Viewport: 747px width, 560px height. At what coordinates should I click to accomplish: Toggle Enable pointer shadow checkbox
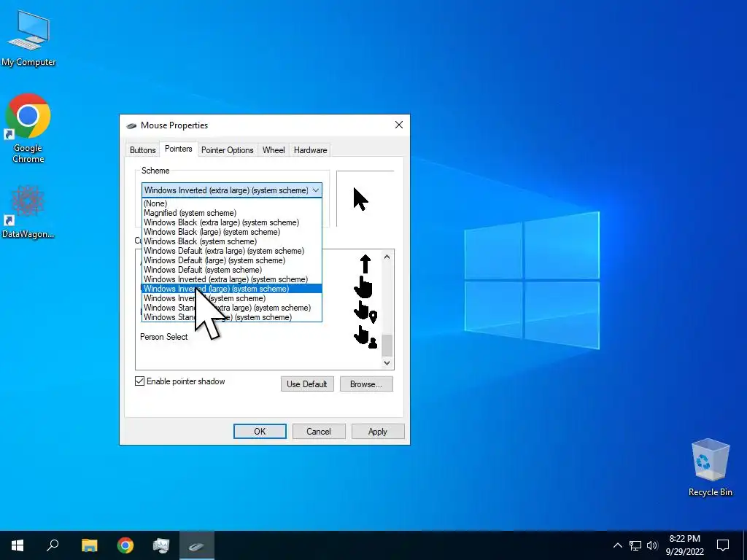[139, 381]
